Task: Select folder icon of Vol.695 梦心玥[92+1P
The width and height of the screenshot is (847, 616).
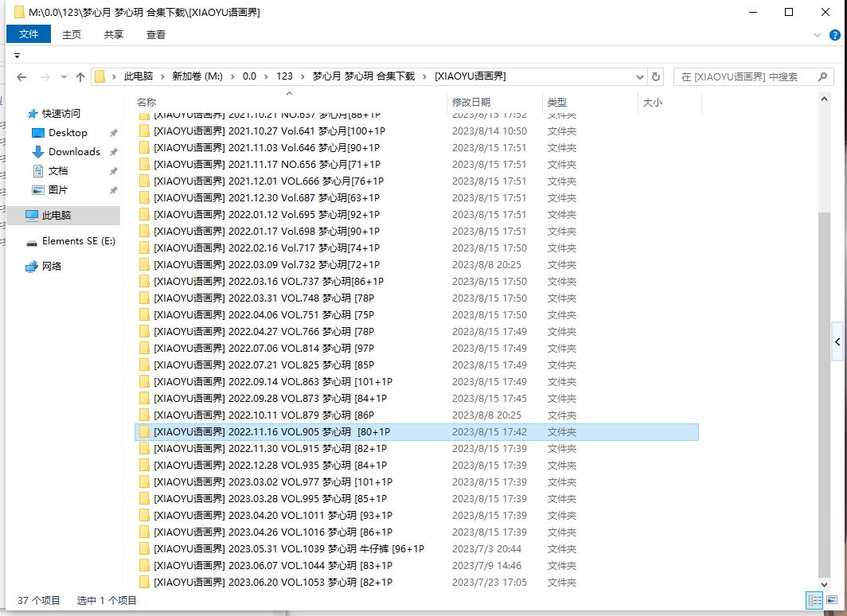Action: pyautogui.click(x=144, y=215)
